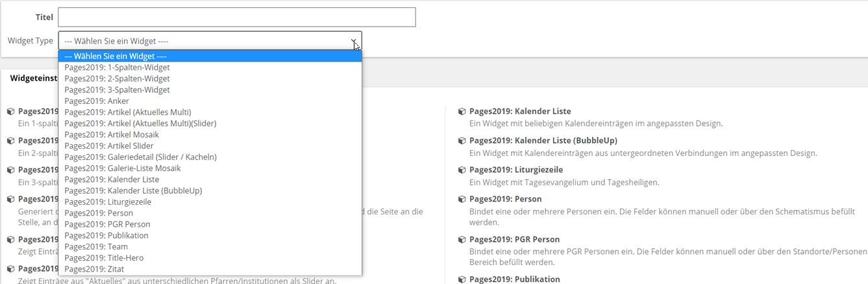Viewport: 868px width, 284px height.
Task: Click the cube icon beside Publikation heading
Action: 462,279
